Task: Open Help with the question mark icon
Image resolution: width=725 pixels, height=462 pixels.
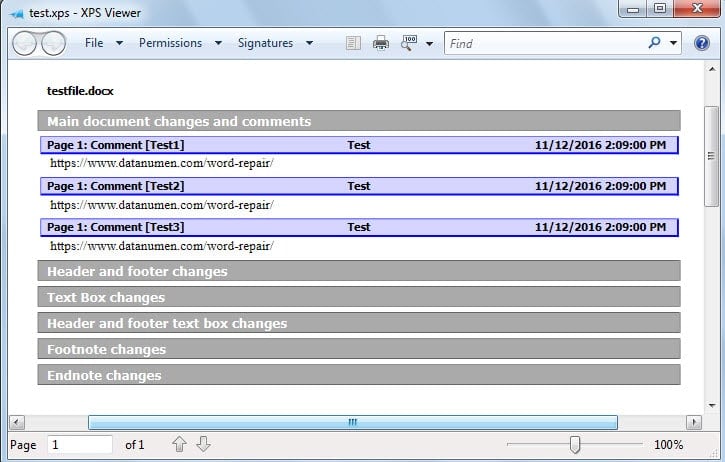Action: 702,43
